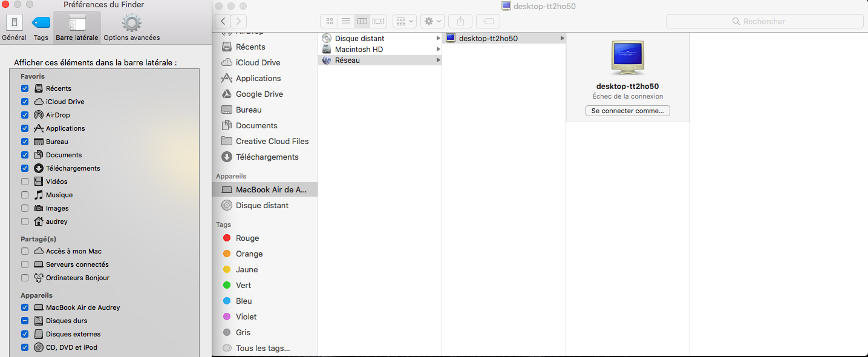Open Téléchargements in the Finder sidebar
868x357 pixels.
click(264, 157)
